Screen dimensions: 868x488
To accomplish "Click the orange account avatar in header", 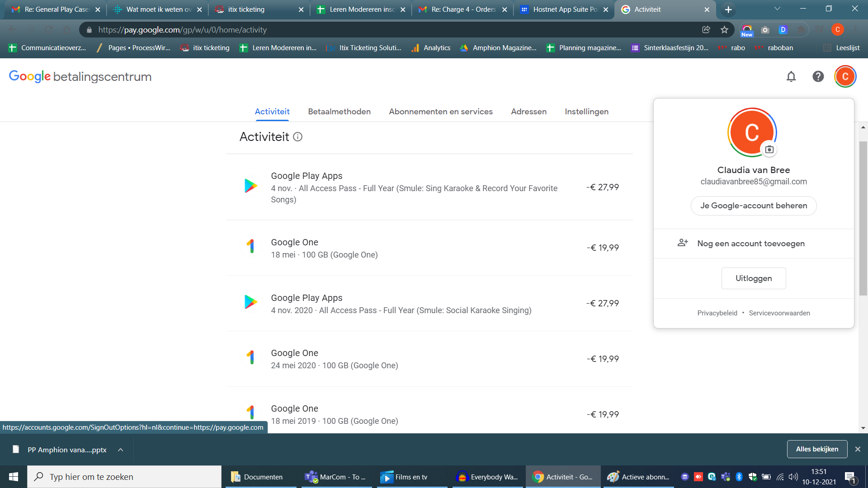I will (x=845, y=76).
